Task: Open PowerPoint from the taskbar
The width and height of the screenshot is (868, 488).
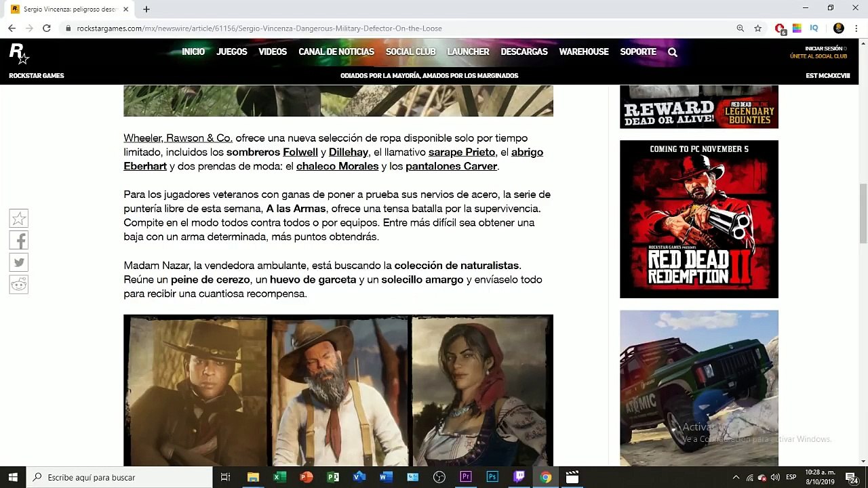Action: pyautogui.click(x=306, y=477)
